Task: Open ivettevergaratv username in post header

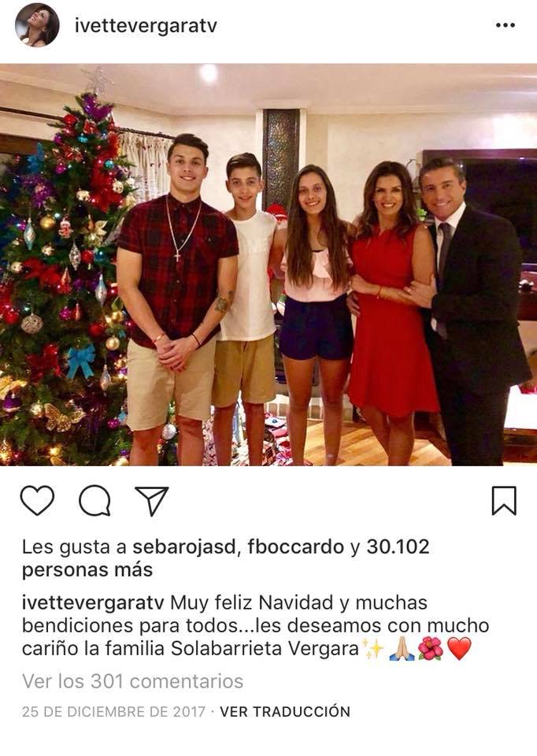Action: pyautogui.click(x=146, y=26)
